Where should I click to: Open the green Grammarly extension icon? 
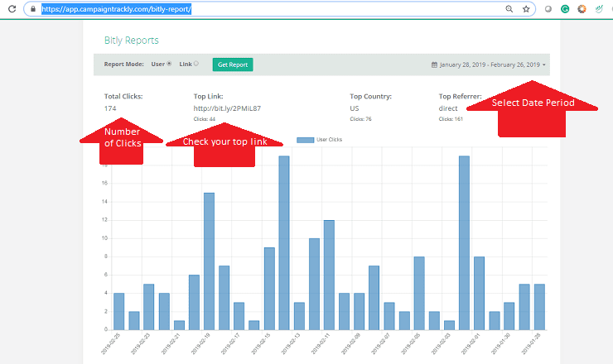[x=565, y=8]
